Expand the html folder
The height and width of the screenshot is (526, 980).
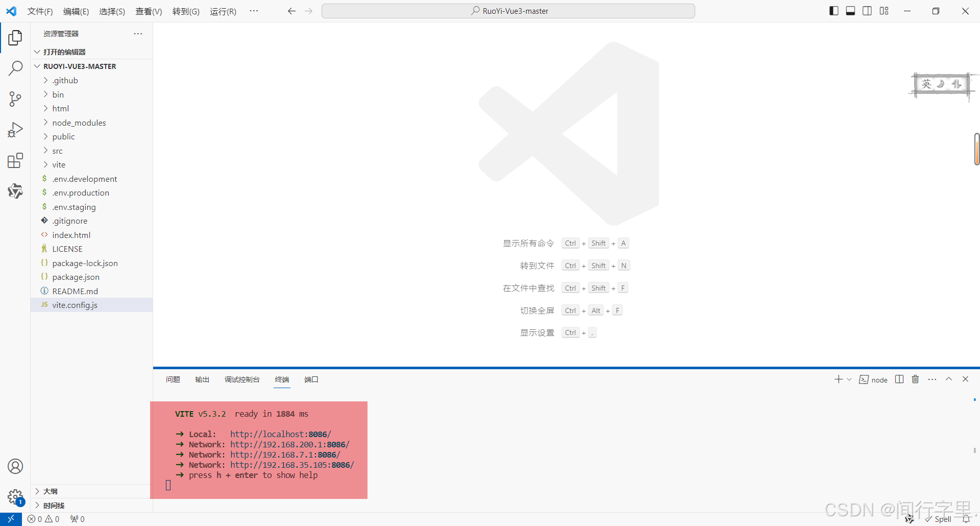coord(92,108)
